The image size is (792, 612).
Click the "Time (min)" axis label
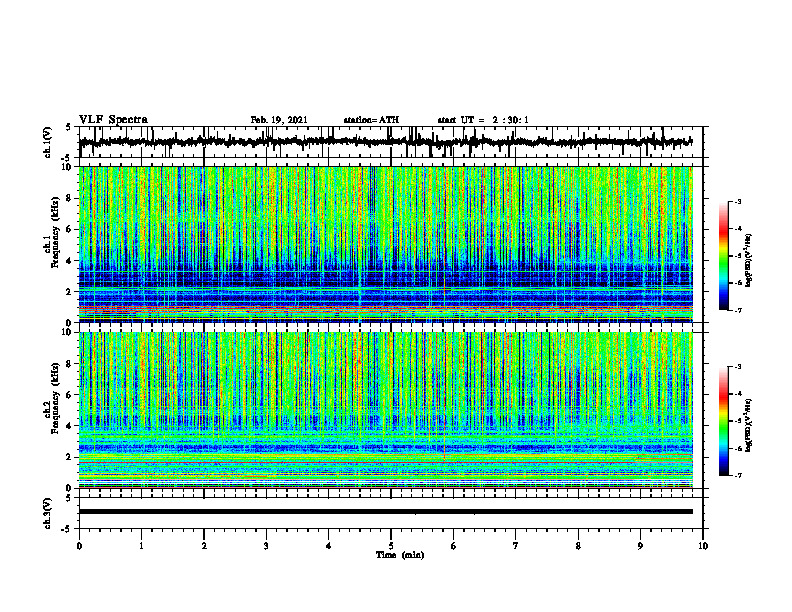[x=400, y=555]
